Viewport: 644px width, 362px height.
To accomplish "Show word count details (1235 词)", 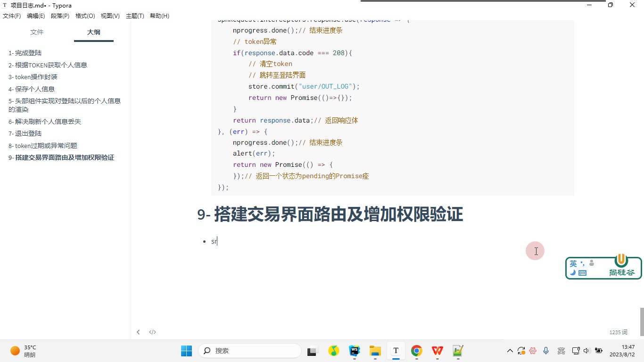I will [x=618, y=332].
